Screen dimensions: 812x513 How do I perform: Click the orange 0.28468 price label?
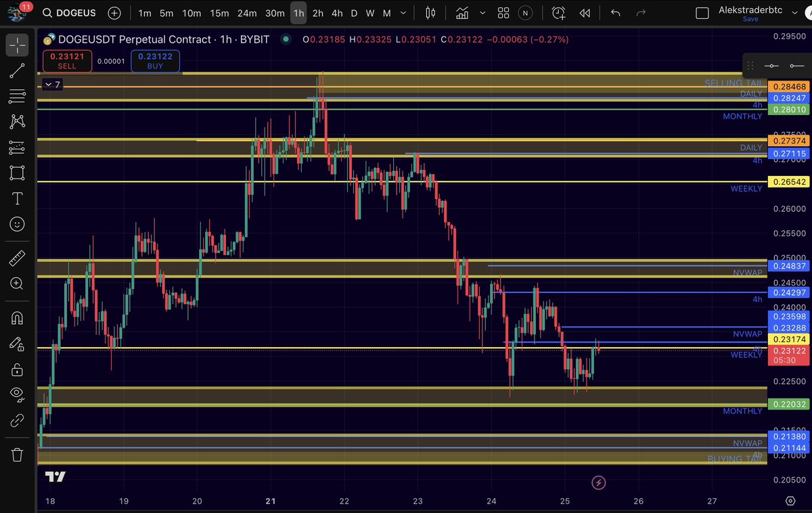[x=788, y=87]
